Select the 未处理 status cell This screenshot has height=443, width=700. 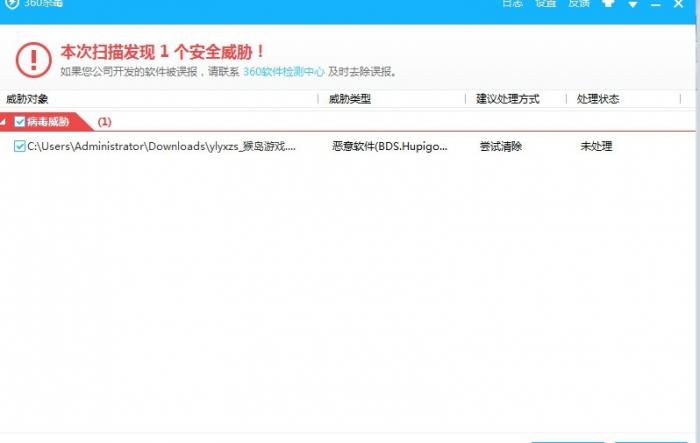tap(596, 146)
